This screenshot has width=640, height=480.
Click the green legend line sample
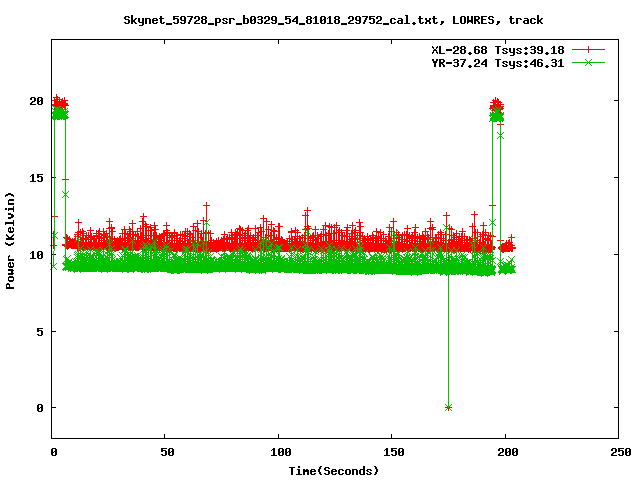(x=588, y=62)
